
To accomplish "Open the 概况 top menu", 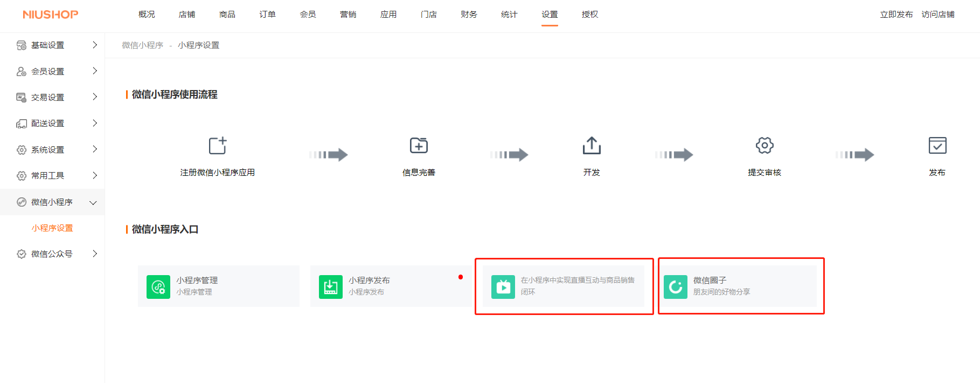I will pos(147,15).
